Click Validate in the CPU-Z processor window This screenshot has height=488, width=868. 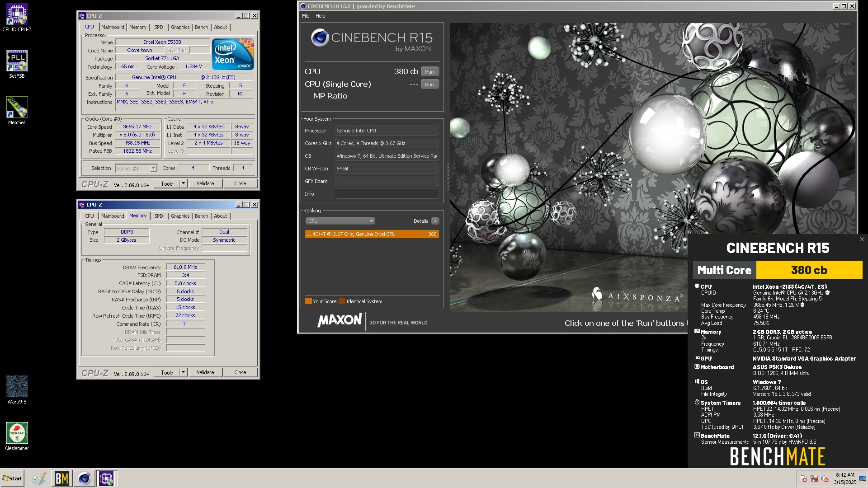click(x=205, y=183)
